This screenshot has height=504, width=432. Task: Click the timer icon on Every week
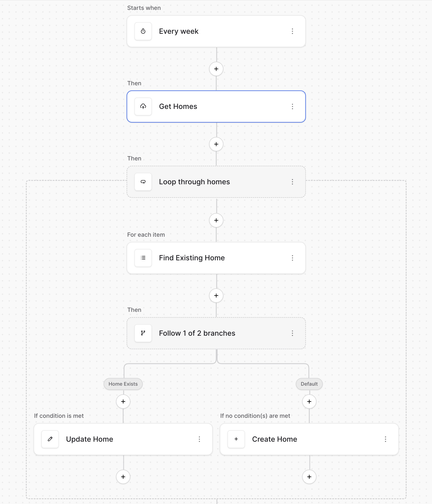pyautogui.click(x=143, y=31)
